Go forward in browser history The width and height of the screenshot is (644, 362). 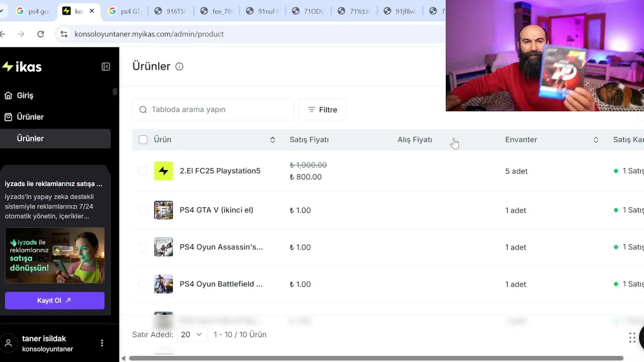pos(21,34)
